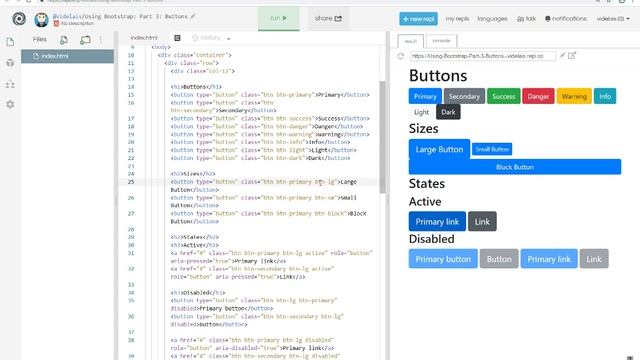Click the teal Info button
The image size is (640, 360).
tap(605, 96)
